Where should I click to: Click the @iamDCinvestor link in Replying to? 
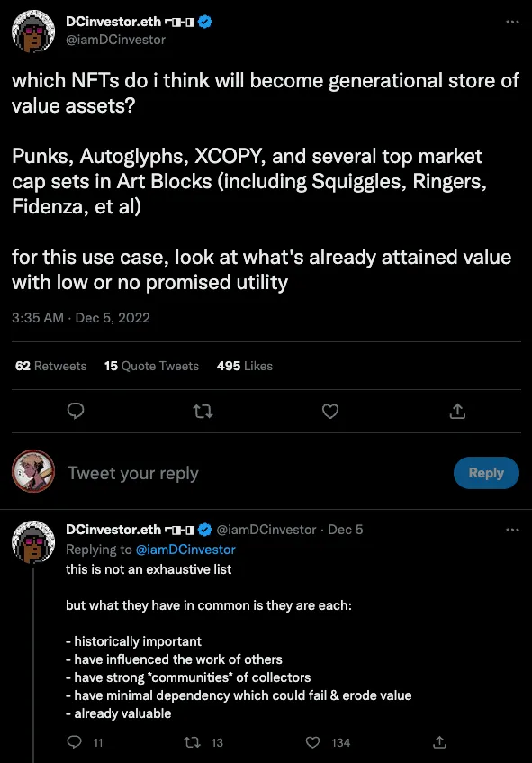click(x=185, y=550)
